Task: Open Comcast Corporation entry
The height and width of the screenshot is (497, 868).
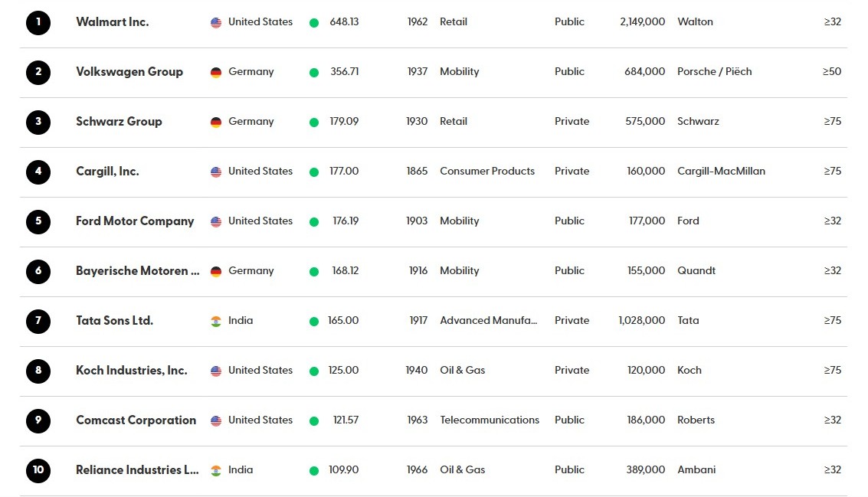Action: (x=136, y=420)
